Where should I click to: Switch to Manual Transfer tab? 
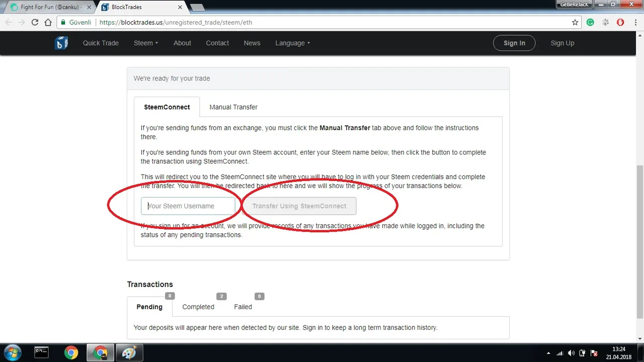coord(233,107)
